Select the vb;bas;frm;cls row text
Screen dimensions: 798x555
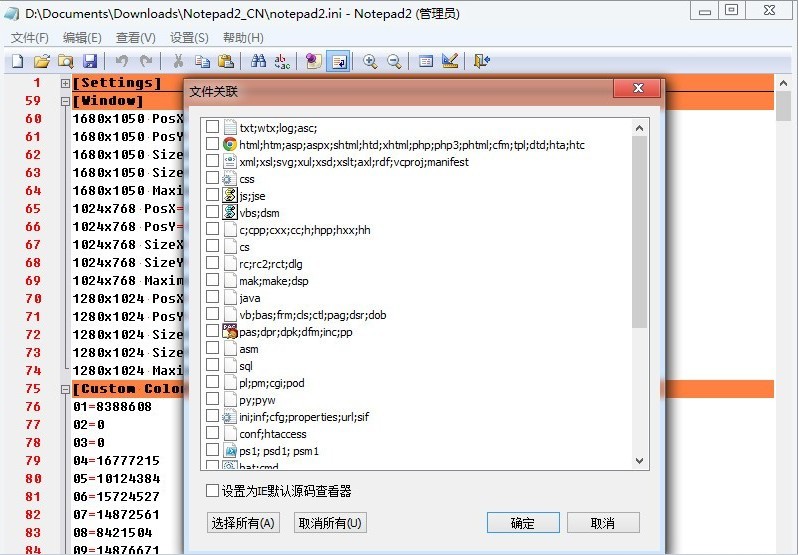click(312, 315)
